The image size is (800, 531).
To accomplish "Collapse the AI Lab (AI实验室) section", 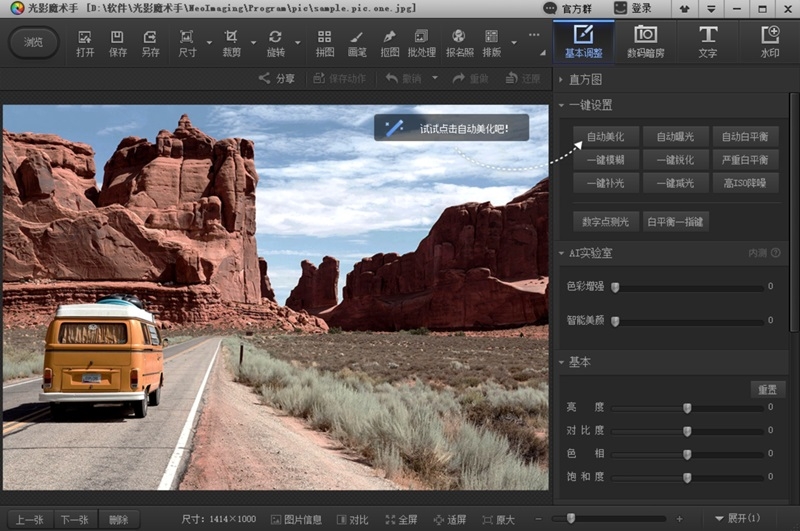I will [585, 253].
